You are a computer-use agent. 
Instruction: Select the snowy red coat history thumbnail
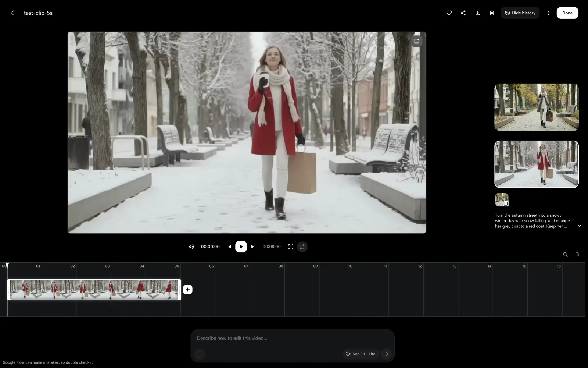(537, 164)
